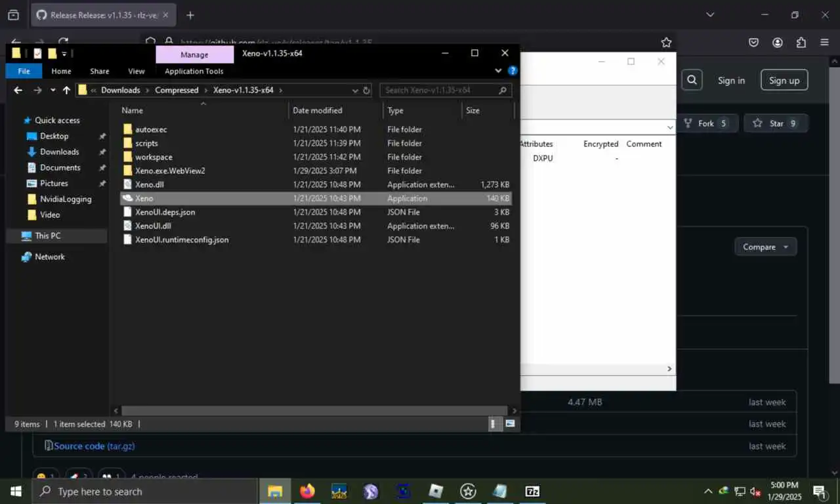Click the Properties quick access toolbar icon
This screenshot has height=504, width=840.
[x=37, y=54]
